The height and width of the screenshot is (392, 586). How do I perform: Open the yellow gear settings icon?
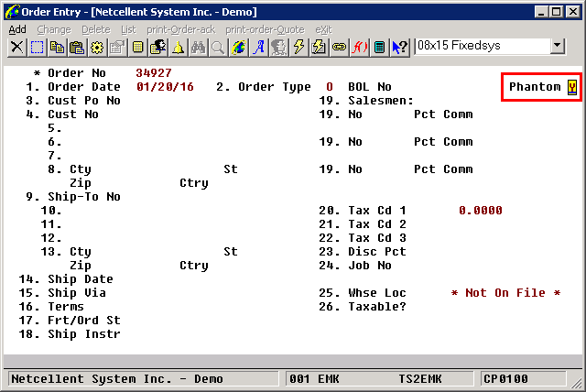97,48
